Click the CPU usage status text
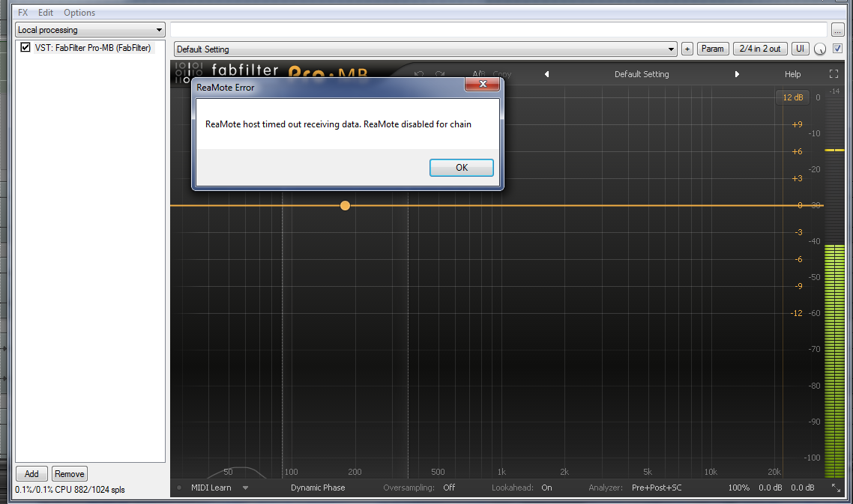The image size is (853, 504). [70, 490]
